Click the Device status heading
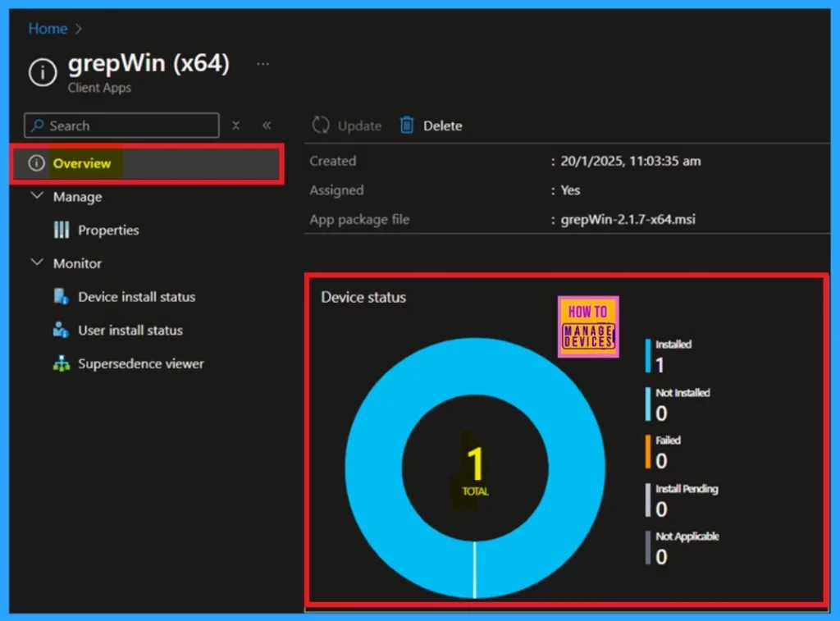Viewport: 840px width, 621px height. (363, 297)
